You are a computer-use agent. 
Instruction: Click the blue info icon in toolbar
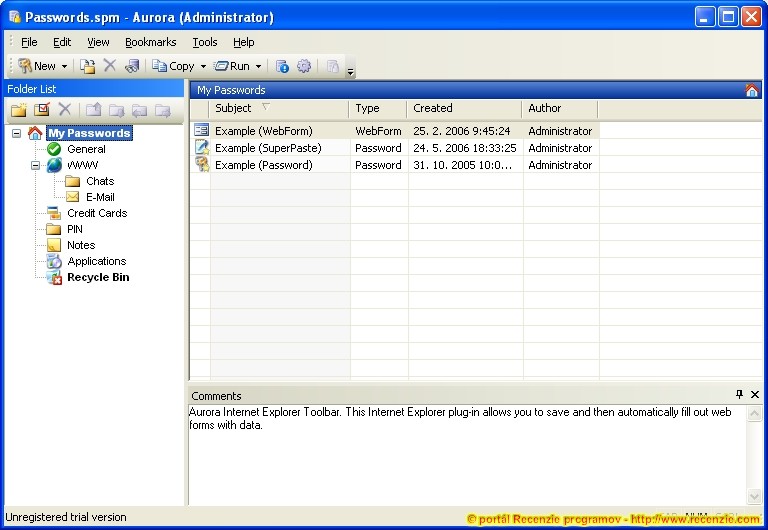tap(282, 66)
